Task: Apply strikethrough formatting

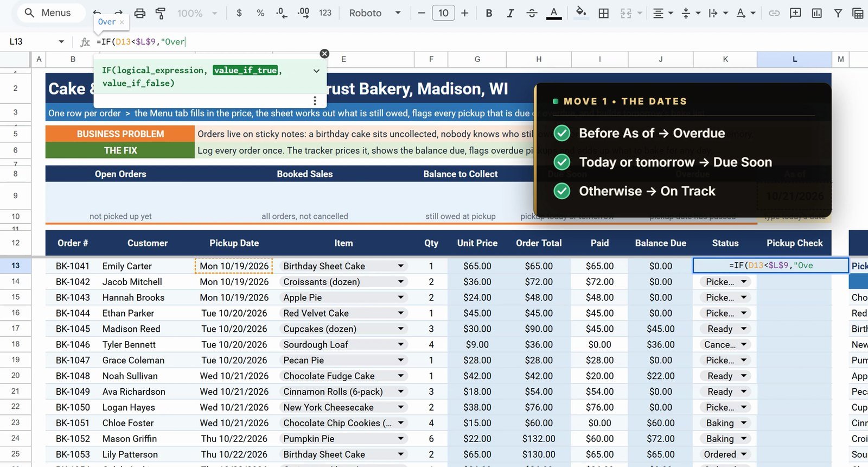Action: 532,13
